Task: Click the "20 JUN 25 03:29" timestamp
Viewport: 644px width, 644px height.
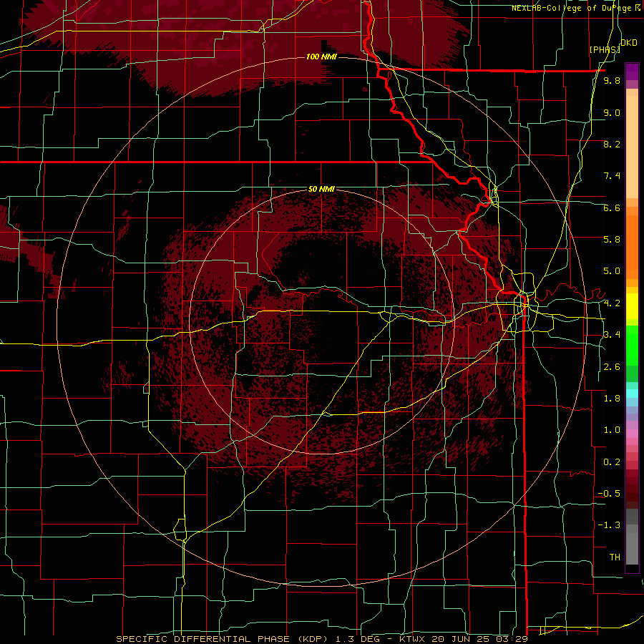Action: pyautogui.click(x=481, y=639)
